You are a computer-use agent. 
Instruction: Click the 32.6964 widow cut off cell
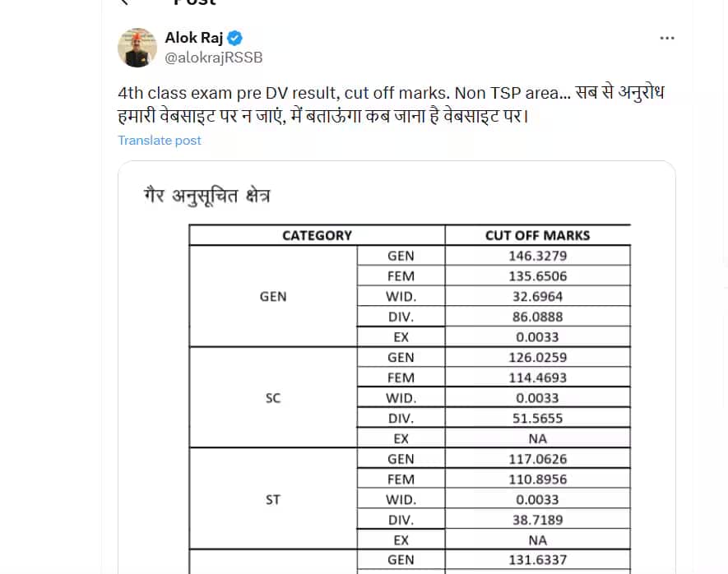point(537,296)
